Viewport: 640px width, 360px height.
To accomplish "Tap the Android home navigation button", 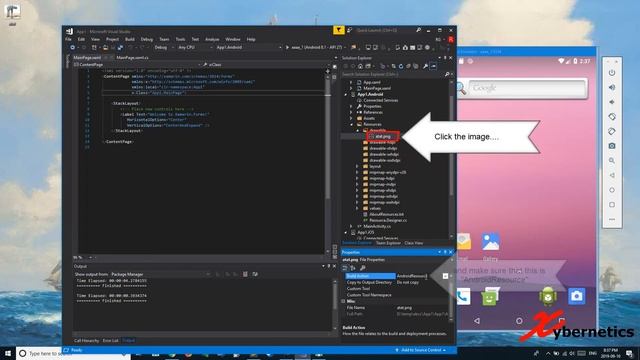I will click(x=519, y=321).
